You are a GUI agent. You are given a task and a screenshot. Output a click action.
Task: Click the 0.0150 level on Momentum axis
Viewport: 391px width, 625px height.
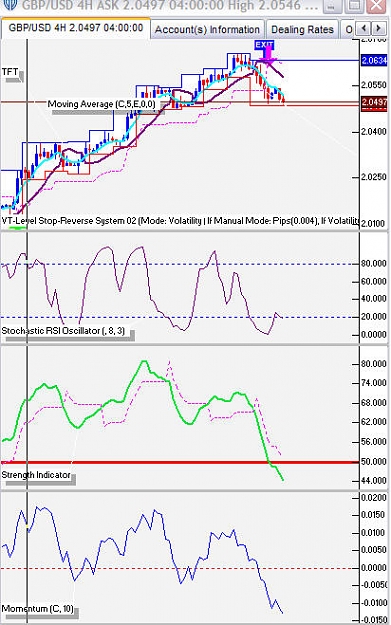[x=373, y=515]
